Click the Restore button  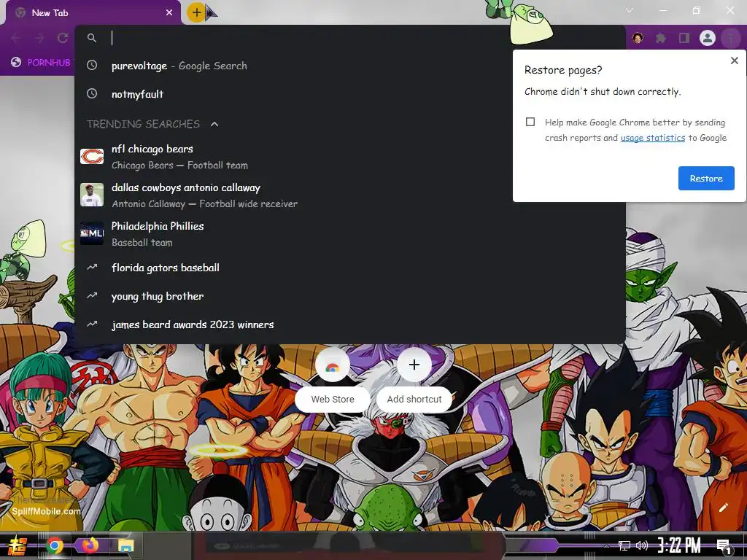click(x=706, y=178)
